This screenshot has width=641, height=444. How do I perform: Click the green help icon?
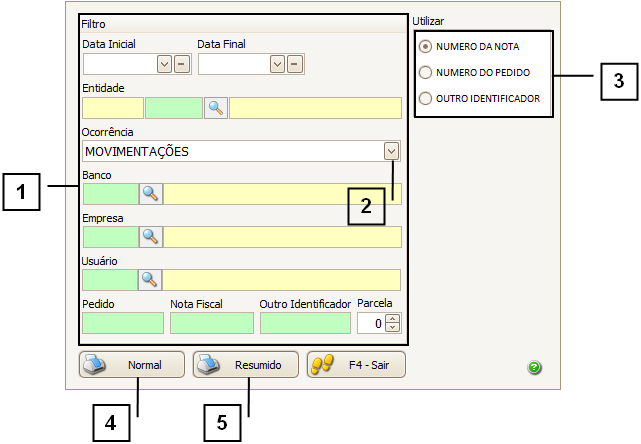[x=534, y=368]
